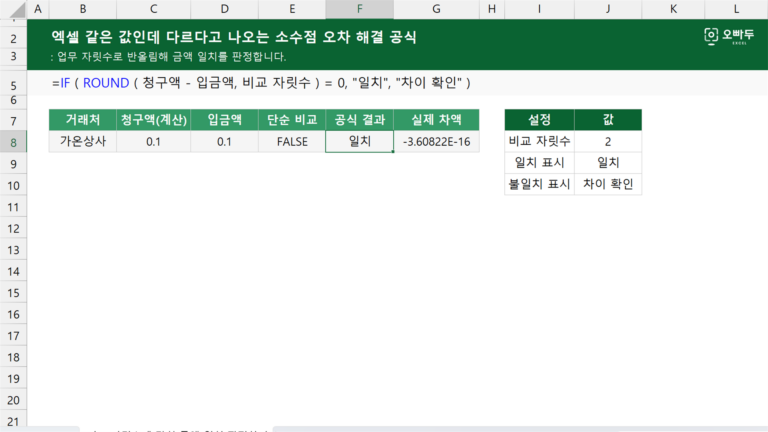Select column A header
Viewport: 768px width, 432px height.
pos(38,9)
